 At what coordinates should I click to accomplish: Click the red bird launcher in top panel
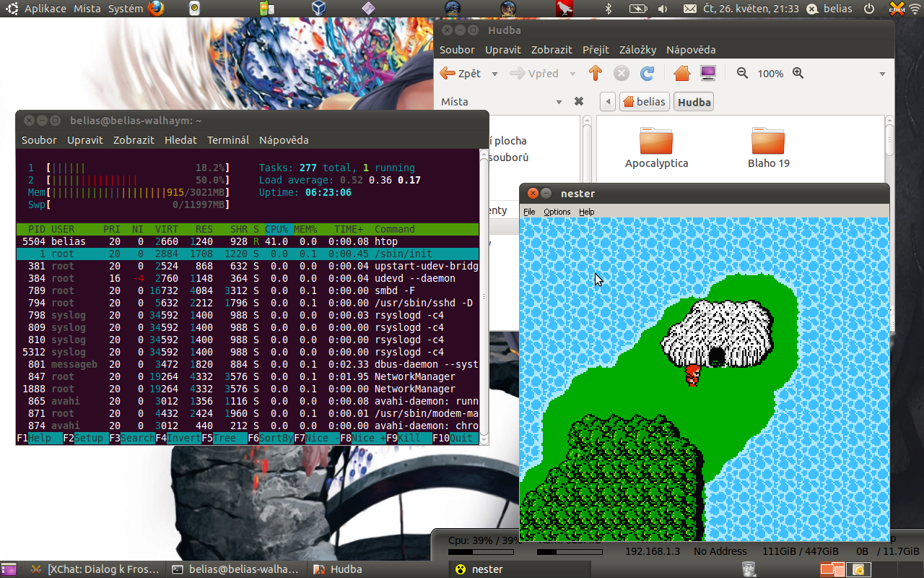tap(564, 9)
